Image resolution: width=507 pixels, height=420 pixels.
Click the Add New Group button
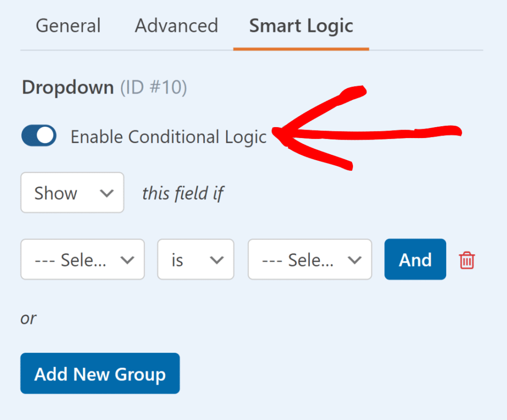[x=100, y=373]
